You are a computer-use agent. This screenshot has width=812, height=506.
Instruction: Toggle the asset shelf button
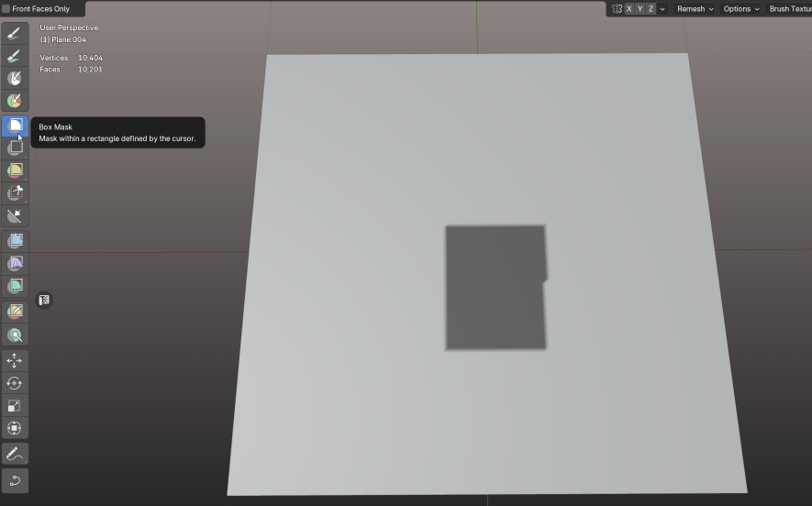44,300
